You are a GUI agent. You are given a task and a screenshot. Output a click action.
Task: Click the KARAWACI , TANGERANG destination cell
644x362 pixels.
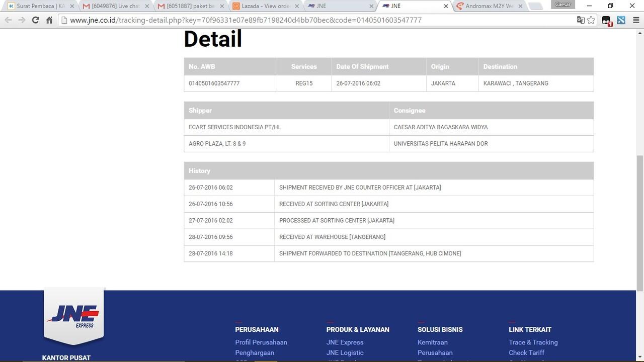pyautogui.click(x=536, y=83)
